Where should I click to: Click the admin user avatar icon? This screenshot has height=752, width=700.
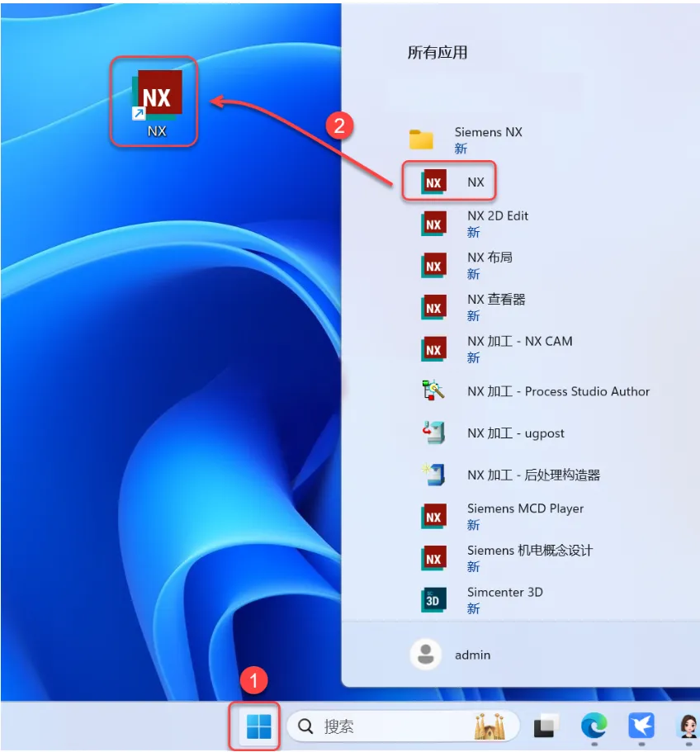click(x=425, y=655)
